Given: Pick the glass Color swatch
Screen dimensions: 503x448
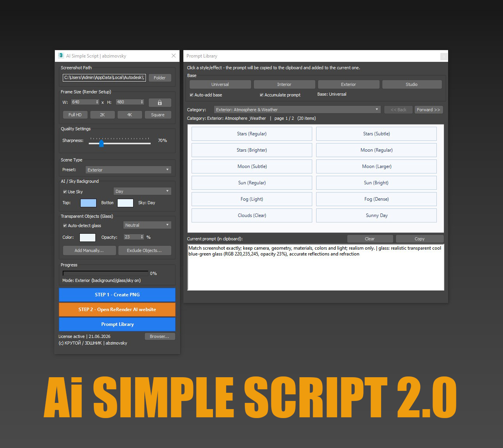Looking at the screenshot, I should coord(88,238).
